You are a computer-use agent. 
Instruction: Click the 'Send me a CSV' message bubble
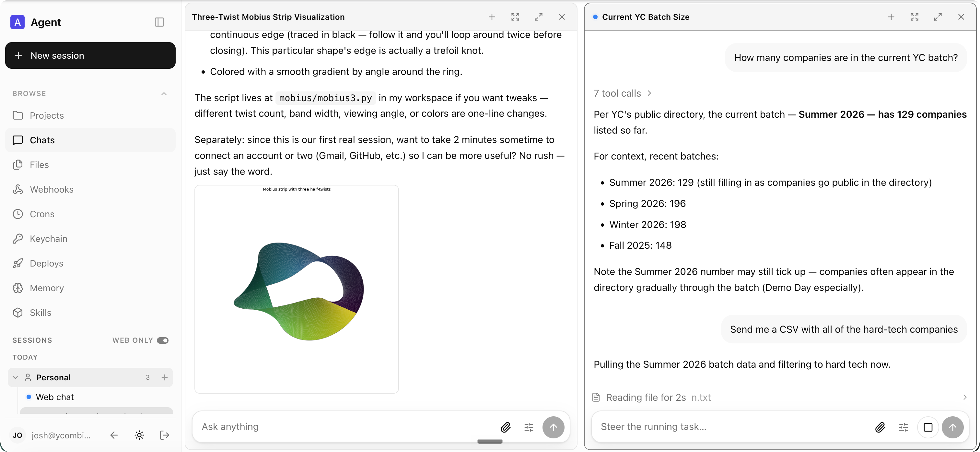pos(844,329)
